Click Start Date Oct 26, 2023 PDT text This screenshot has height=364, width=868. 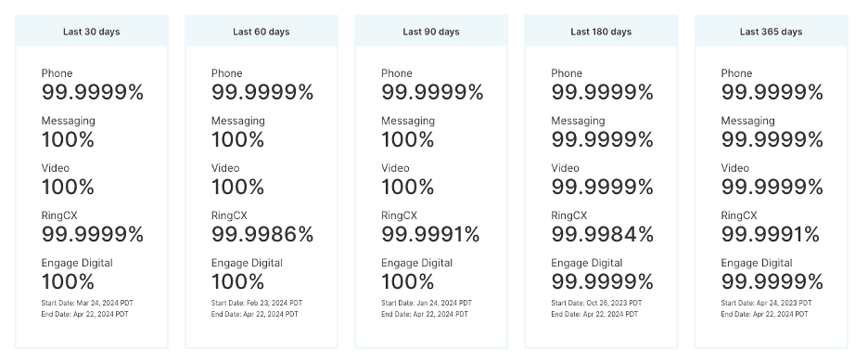click(x=597, y=303)
